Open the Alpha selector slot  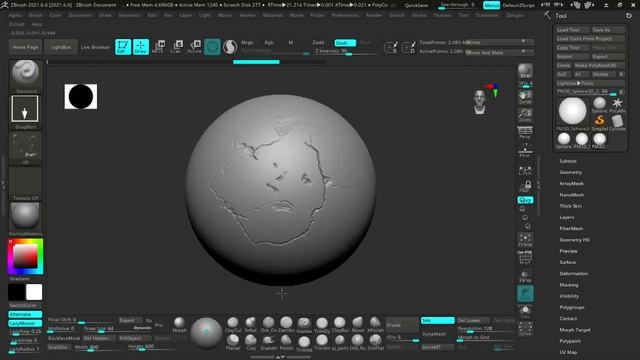25,148
